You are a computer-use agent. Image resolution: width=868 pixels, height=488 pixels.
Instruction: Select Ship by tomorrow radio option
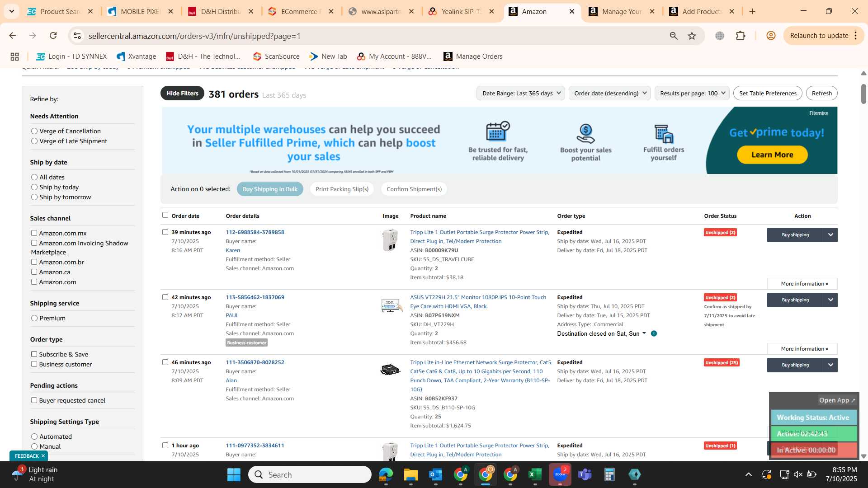click(x=34, y=197)
